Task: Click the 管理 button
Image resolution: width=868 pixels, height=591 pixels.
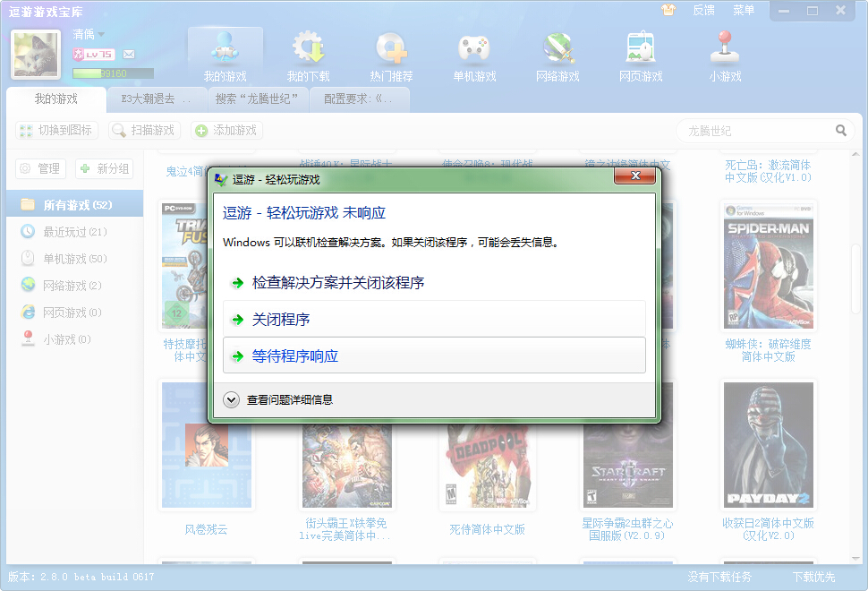Action: click(41, 168)
